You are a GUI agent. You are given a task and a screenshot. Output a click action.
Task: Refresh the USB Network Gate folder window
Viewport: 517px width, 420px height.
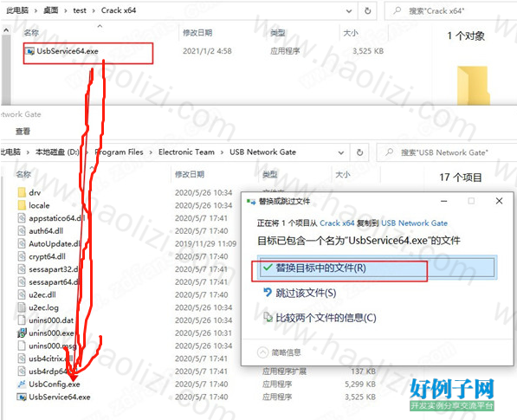tap(360, 152)
